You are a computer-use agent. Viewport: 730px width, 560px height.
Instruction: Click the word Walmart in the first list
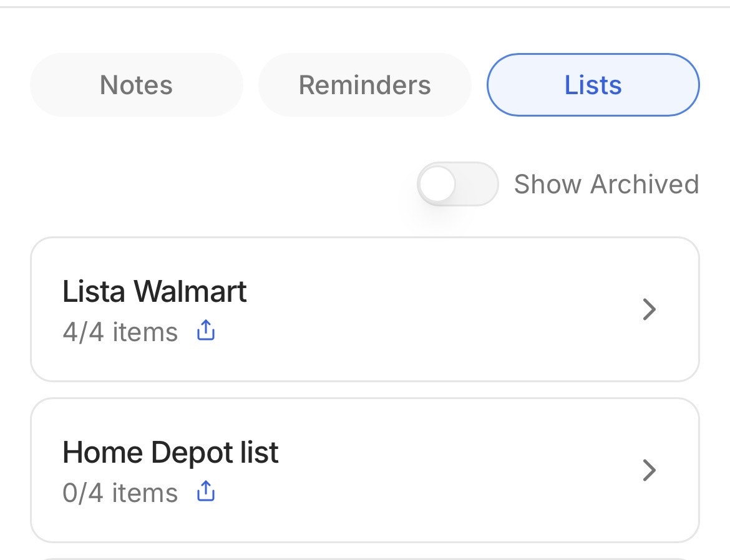click(191, 291)
